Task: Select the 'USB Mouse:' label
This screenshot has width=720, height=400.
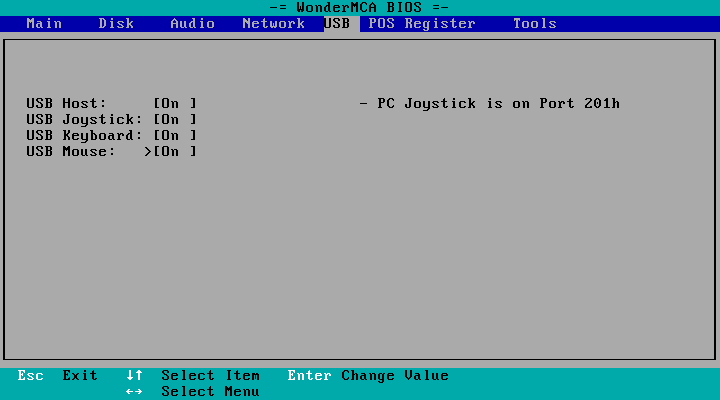Action: coord(71,152)
